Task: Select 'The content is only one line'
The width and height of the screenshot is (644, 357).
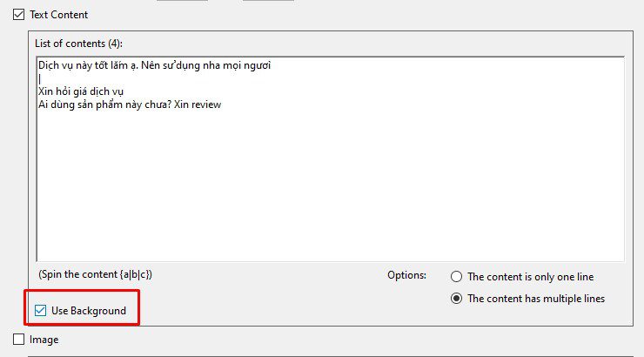Action: pyautogui.click(x=456, y=277)
